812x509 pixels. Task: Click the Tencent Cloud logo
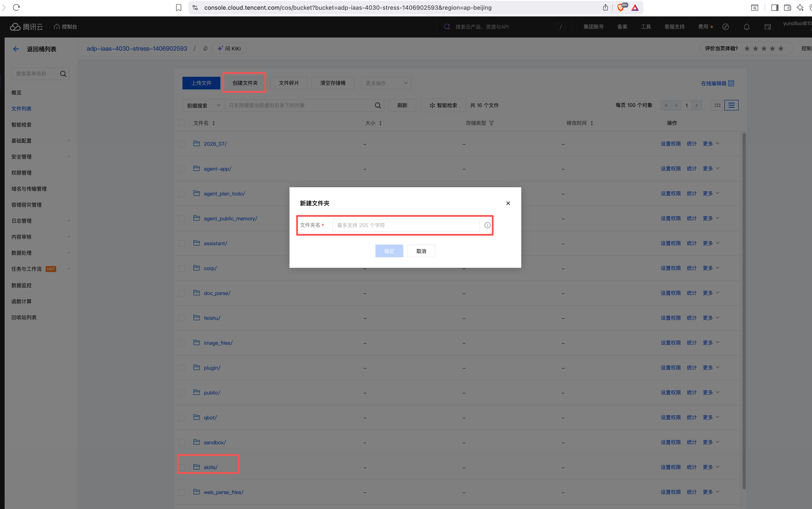[26, 27]
